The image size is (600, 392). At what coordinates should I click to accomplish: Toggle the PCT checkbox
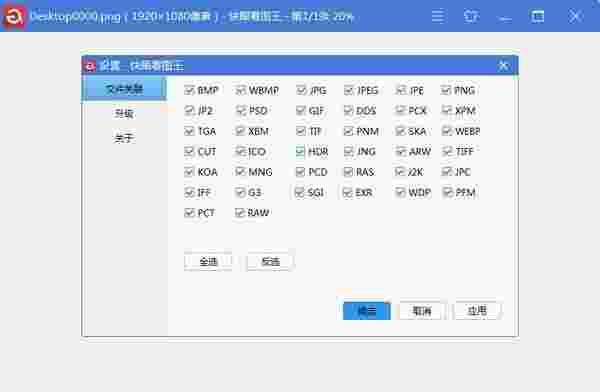click(189, 212)
